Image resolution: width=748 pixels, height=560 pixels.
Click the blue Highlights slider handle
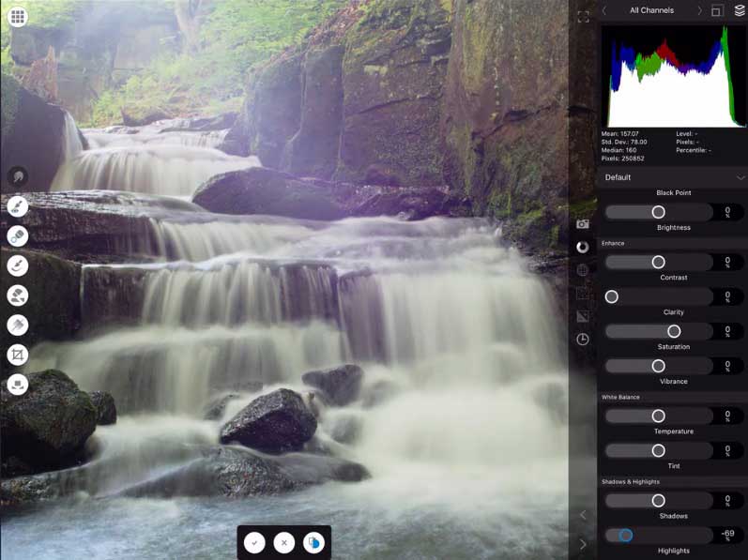(x=626, y=536)
